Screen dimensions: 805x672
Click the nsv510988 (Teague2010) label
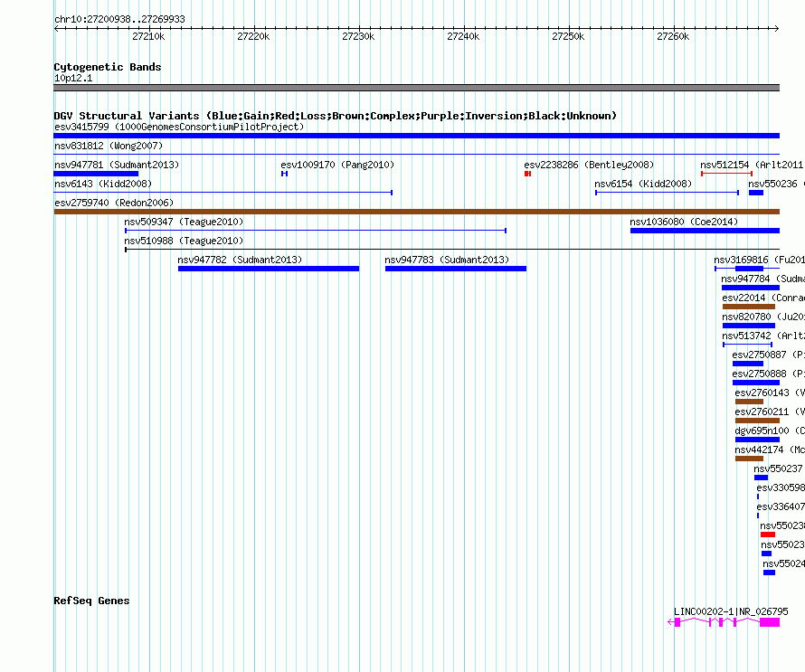[x=184, y=241]
